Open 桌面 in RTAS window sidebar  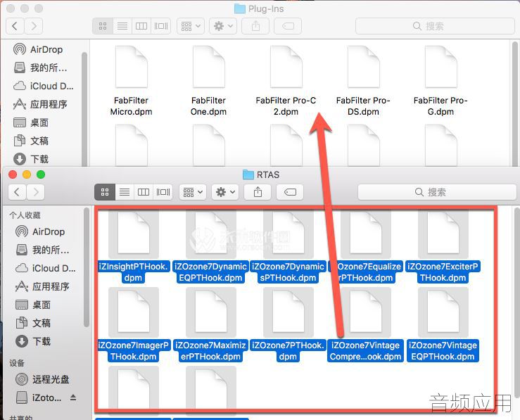33,305
